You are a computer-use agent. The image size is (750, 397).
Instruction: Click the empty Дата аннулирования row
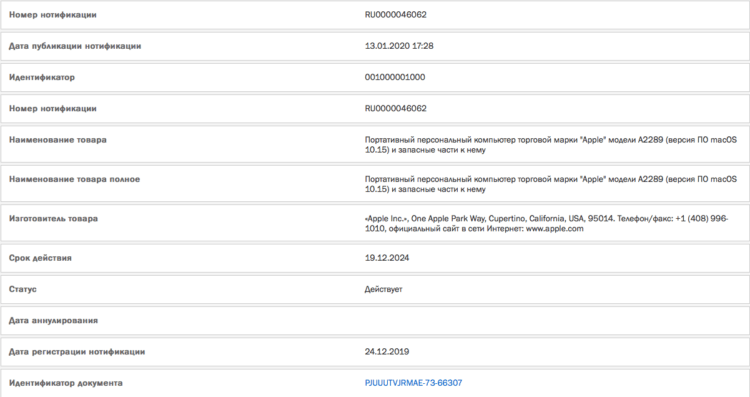[375, 320]
